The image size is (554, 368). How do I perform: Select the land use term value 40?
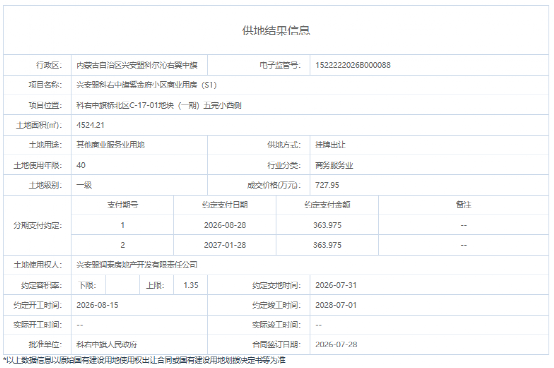[x=81, y=165]
